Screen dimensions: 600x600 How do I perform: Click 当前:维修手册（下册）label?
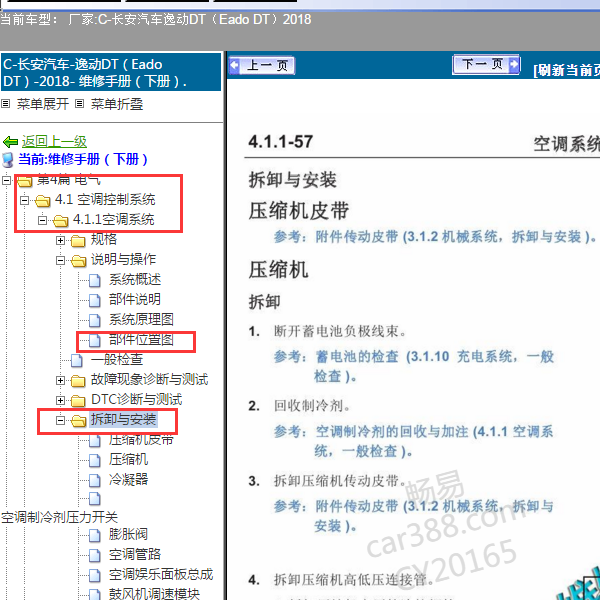pyautogui.click(x=83, y=160)
